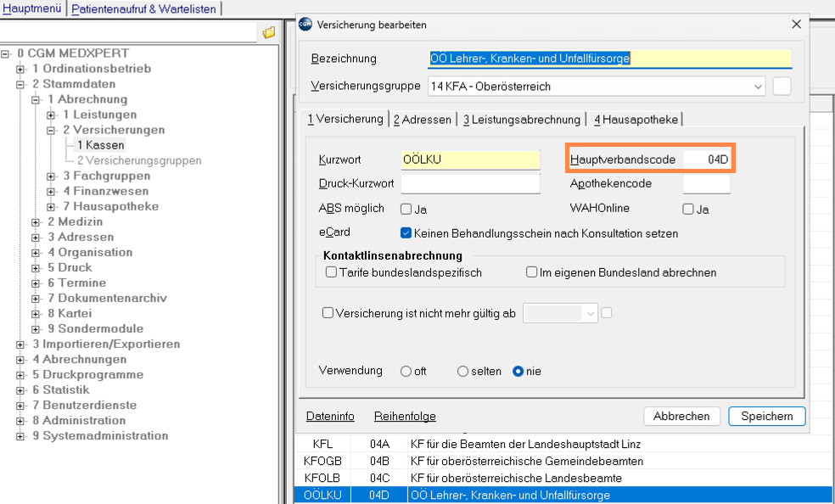Screen dimensions: 835x504
Task: Select the 'oft' Verwendung radio button
Action: pos(406,372)
